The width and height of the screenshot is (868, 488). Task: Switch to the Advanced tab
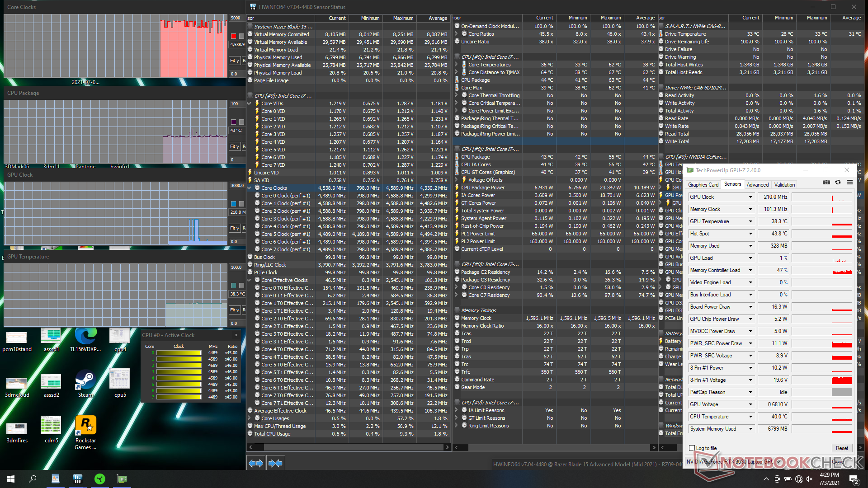757,185
